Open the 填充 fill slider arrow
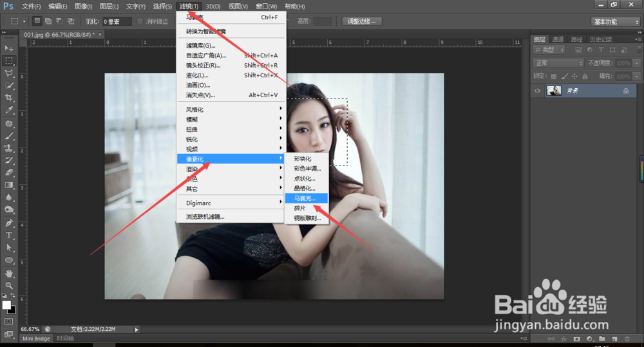This screenshot has width=644, height=347. click(637, 76)
